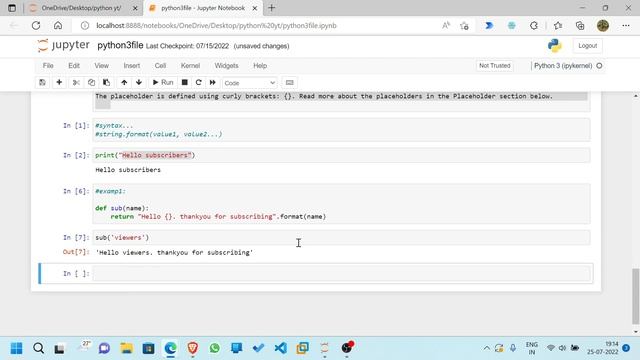640x360 pixels.
Task: Open File Explorer from the taskbar
Action: 127,348
